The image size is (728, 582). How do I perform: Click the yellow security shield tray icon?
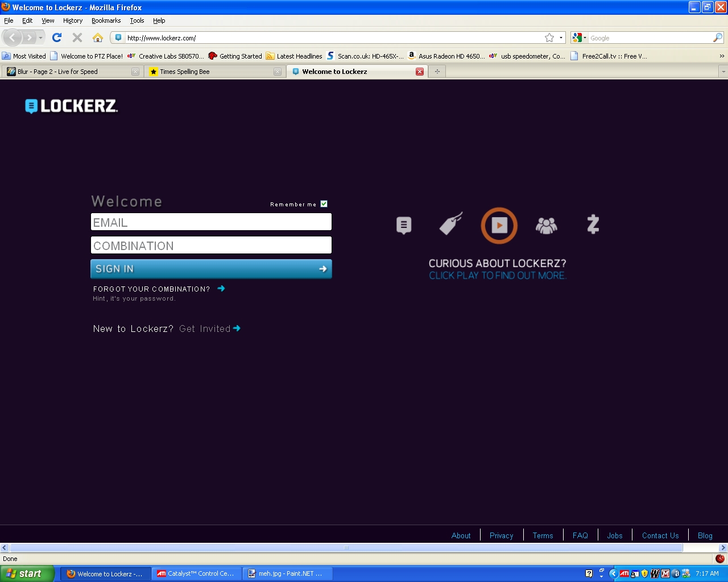(x=644, y=573)
